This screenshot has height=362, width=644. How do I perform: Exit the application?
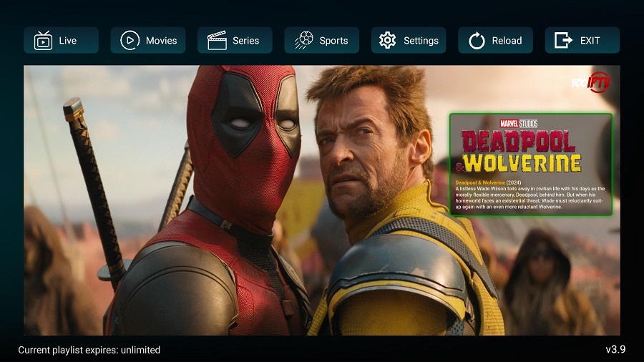(x=582, y=40)
